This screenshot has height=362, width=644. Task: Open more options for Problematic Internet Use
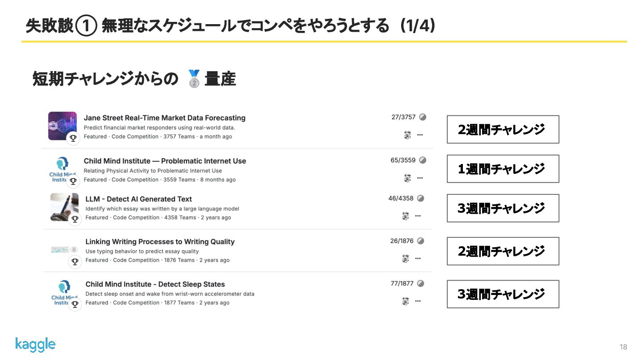[x=420, y=178]
